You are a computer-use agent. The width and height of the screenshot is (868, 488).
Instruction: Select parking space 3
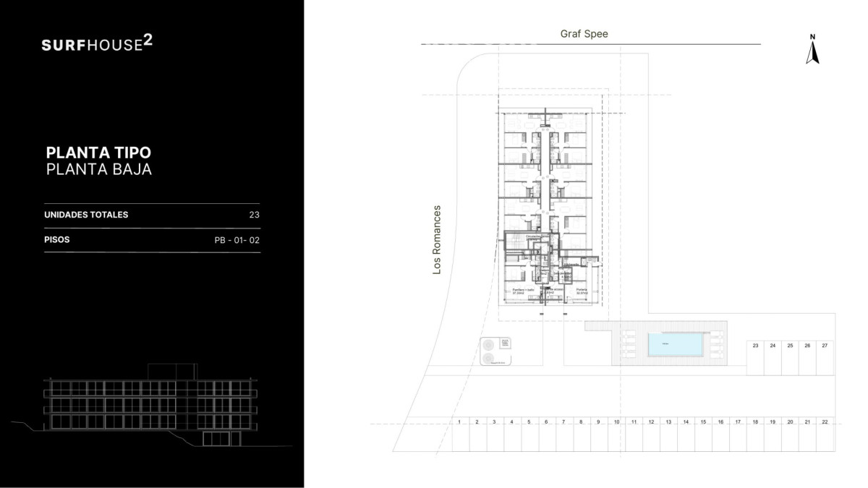click(495, 435)
